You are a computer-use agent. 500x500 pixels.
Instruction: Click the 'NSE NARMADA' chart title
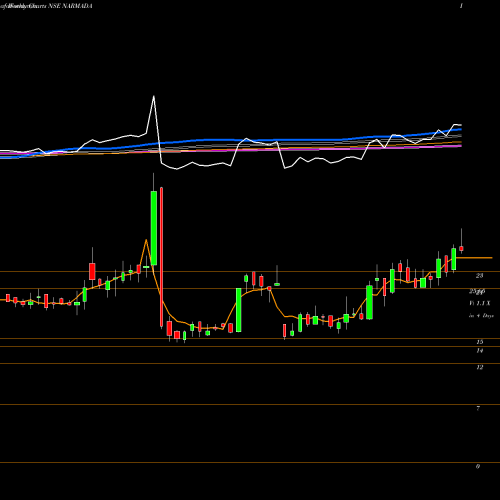(x=71, y=6)
